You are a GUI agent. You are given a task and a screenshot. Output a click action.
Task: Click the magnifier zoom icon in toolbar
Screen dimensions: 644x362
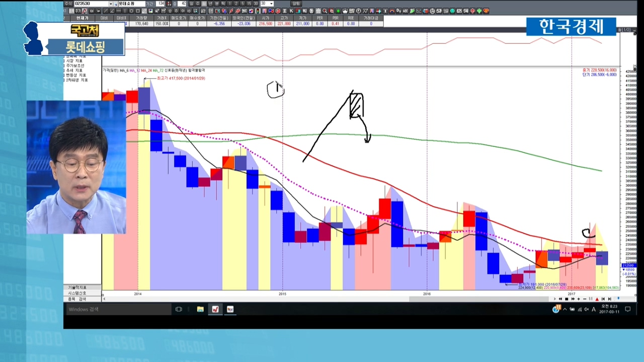coord(325,11)
